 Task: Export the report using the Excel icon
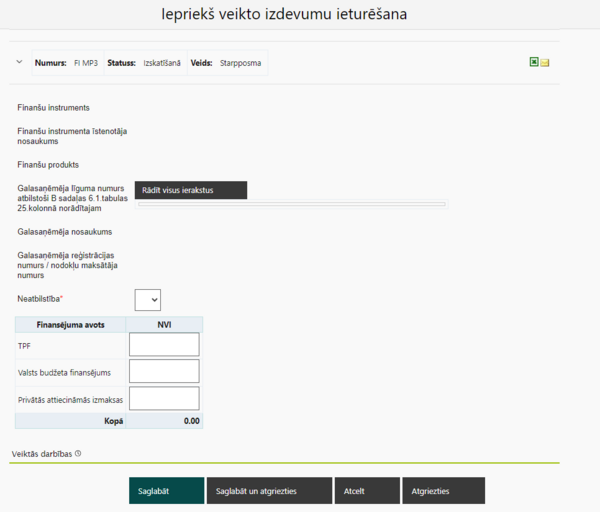click(534, 62)
